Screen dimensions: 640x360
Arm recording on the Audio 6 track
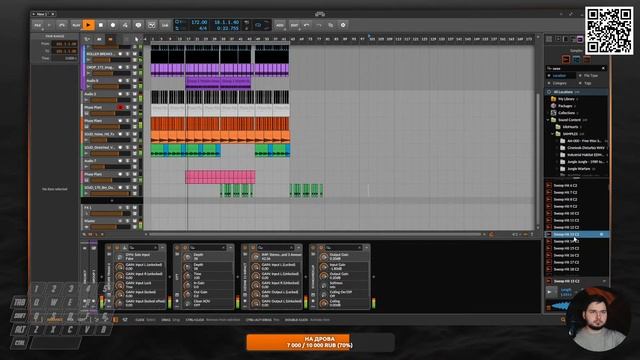(120, 81)
